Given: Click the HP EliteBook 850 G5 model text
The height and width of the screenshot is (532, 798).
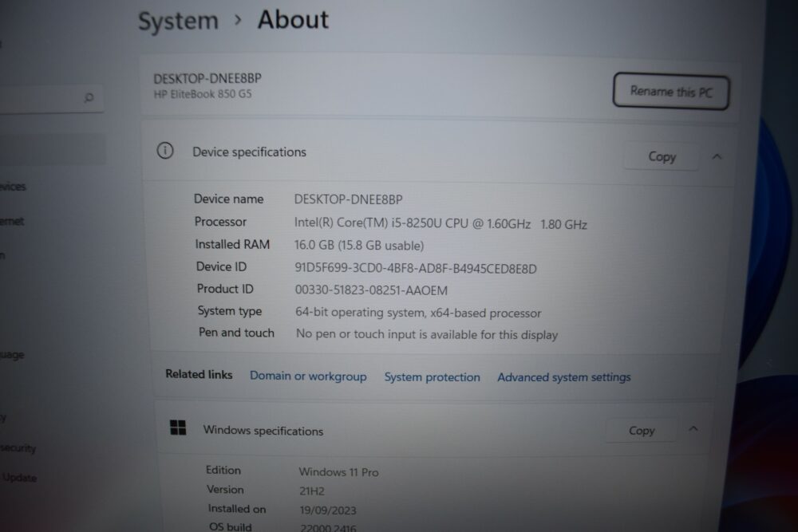Looking at the screenshot, I should coord(203,94).
